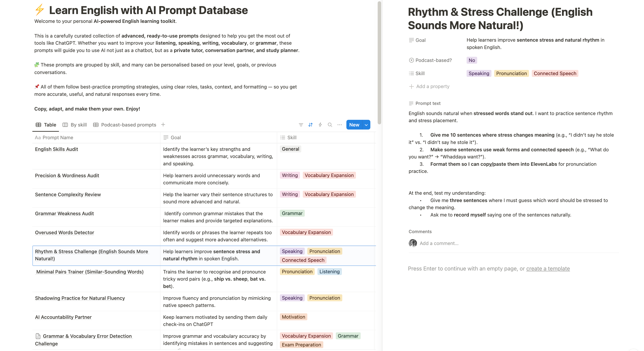Image resolution: width=644 pixels, height=351 pixels.
Task: Open the Podcast-based prompts view tab
Action: click(x=125, y=125)
